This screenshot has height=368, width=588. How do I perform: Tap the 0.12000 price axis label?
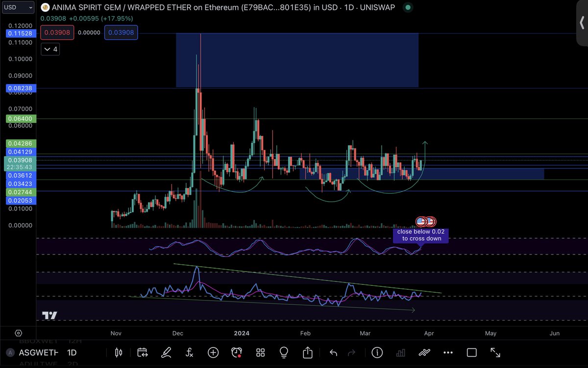tap(19, 26)
